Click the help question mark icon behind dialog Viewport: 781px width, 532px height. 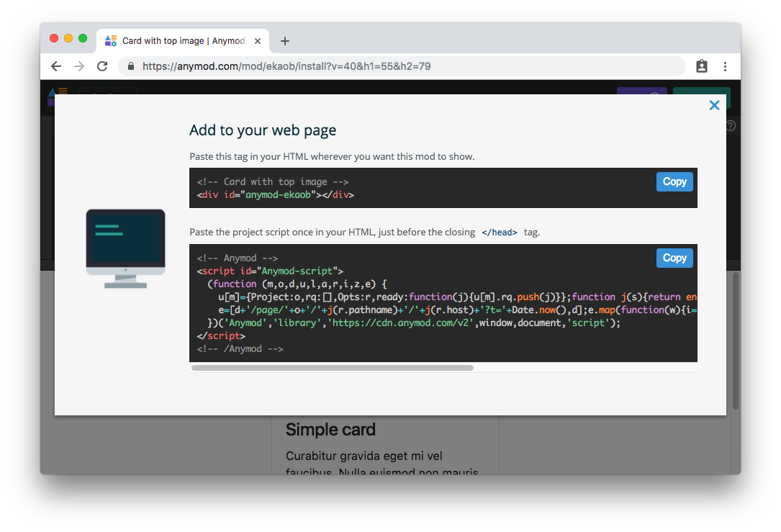(731, 125)
